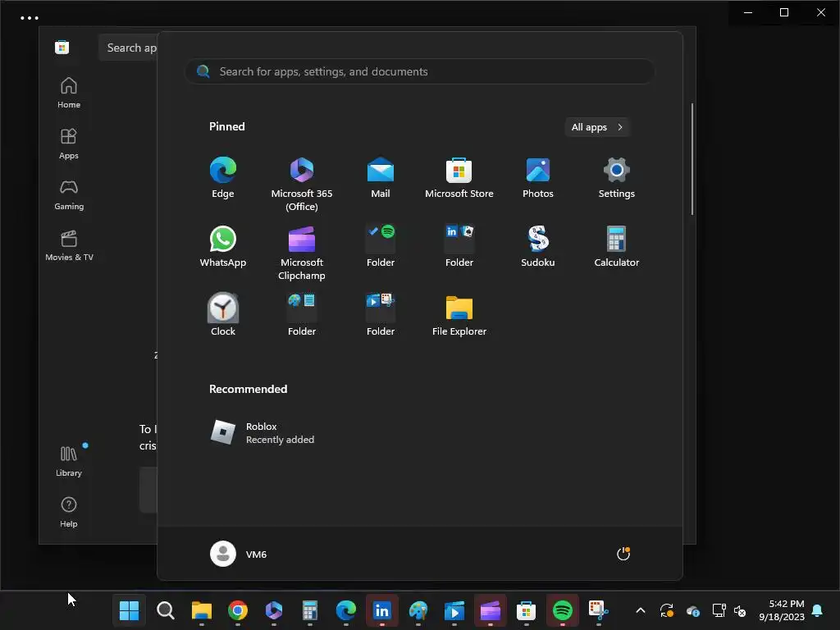Switch to Clipchamp on taskbar
This screenshot has height=630, width=840.
coord(491,610)
